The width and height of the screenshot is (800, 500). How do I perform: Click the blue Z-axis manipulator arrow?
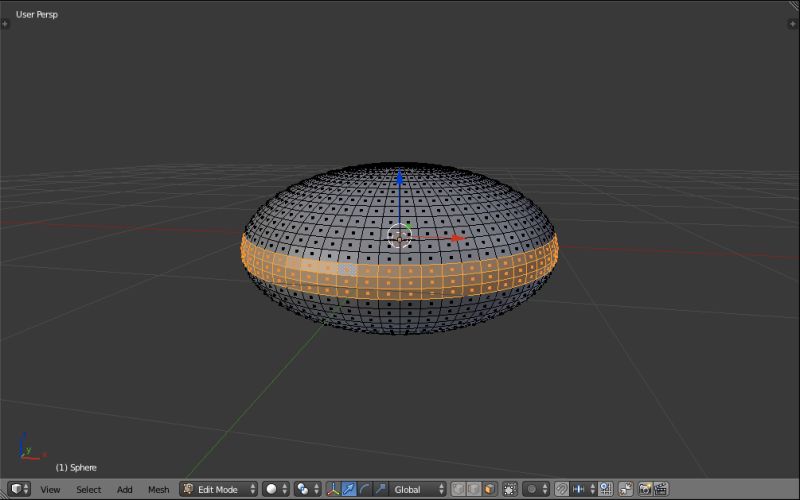point(399,178)
